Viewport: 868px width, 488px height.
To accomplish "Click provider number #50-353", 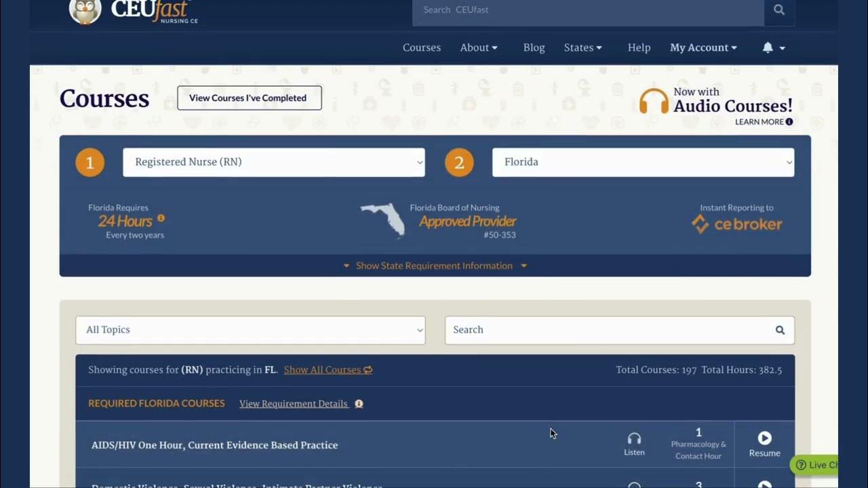I will click(500, 235).
